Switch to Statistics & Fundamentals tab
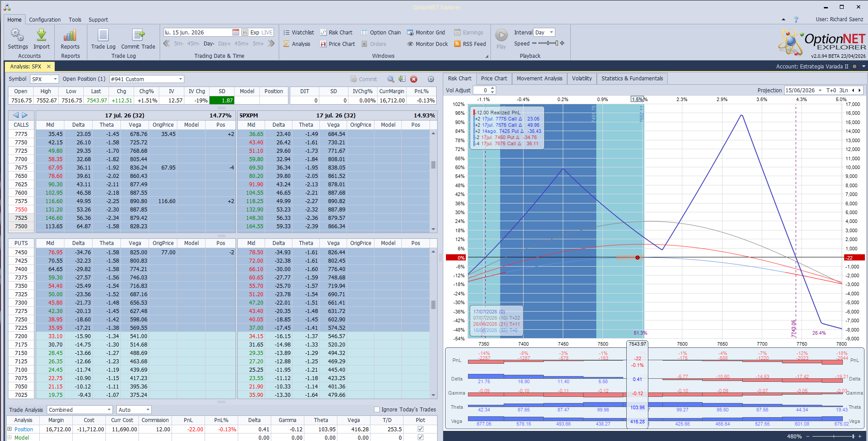 pyautogui.click(x=632, y=79)
